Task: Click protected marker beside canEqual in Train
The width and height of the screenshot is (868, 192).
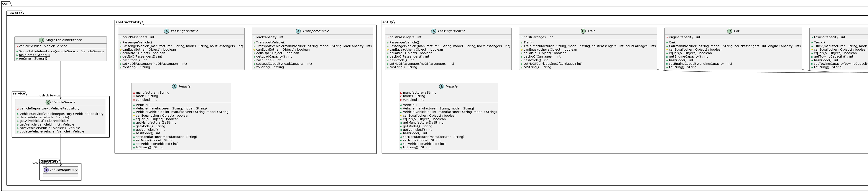Action: [x=522, y=50]
